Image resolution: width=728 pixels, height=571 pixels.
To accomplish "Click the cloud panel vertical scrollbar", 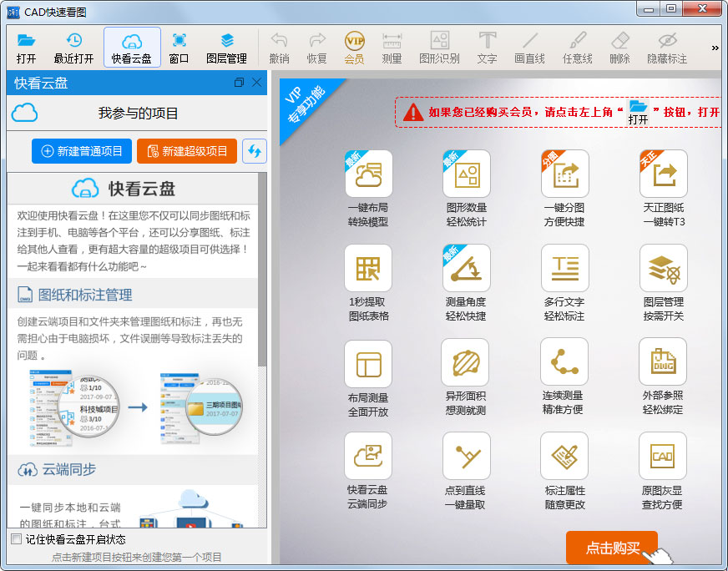I will pyautogui.click(x=262, y=270).
